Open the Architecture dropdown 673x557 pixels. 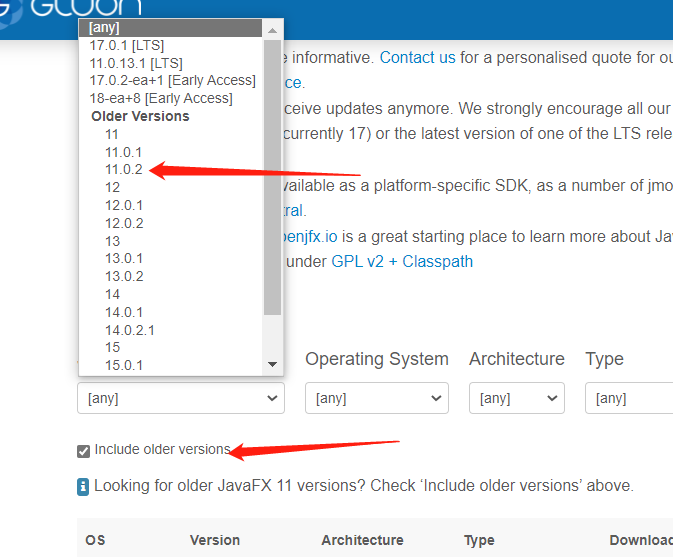pos(517,398)
